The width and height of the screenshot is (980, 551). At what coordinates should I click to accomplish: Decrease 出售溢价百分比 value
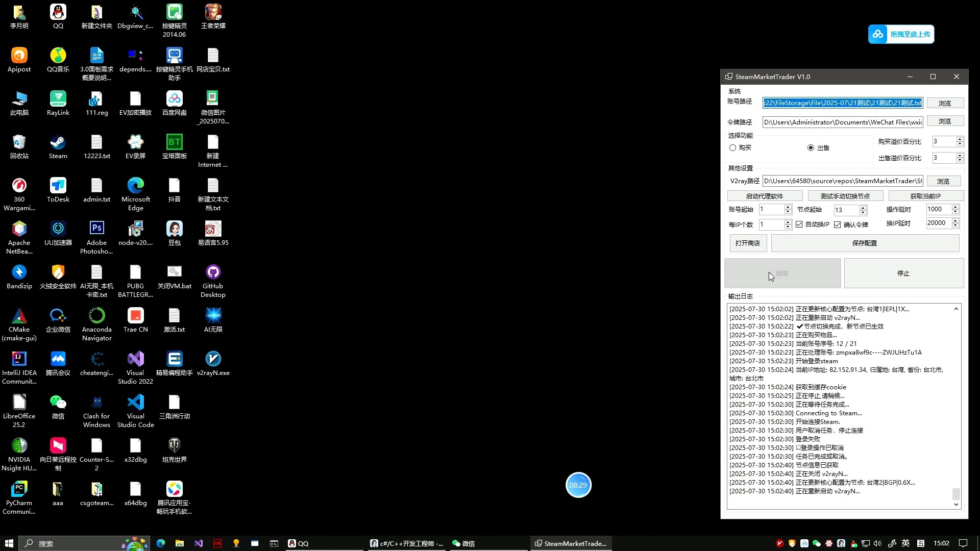pyautogui.click(x=960, y=160)
